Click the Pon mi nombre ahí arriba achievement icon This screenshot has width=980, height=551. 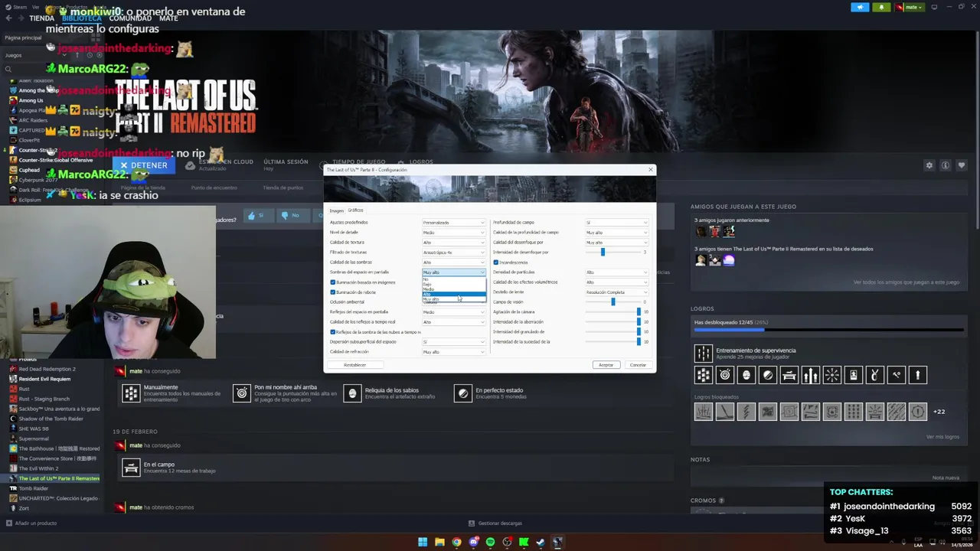tap(242, 393)
